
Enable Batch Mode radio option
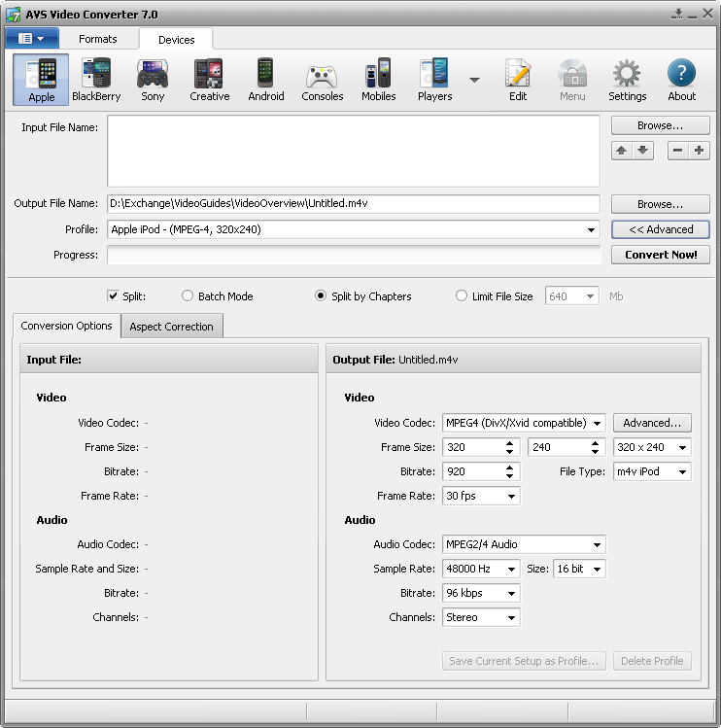[189, 296]
